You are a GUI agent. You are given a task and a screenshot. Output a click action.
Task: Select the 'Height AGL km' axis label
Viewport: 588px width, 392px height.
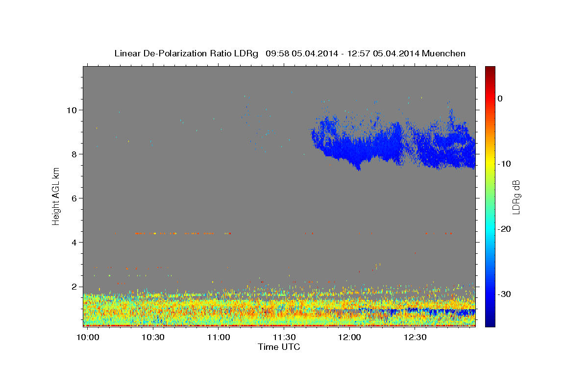click(x=56, y=196)
